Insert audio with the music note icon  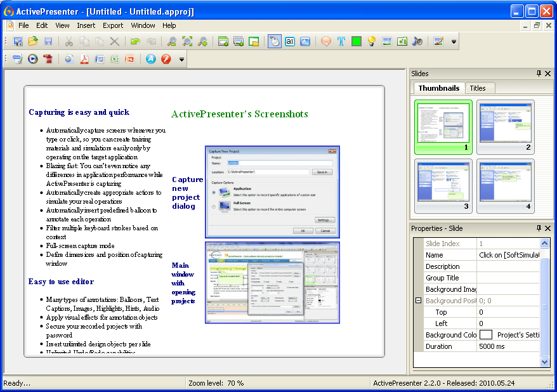coord(417,41)
